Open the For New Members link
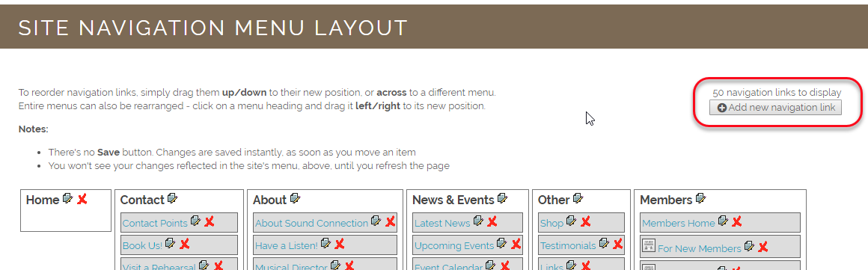Image resolution: width=868 pixels, height=270 pixels. tap(699, 248)
